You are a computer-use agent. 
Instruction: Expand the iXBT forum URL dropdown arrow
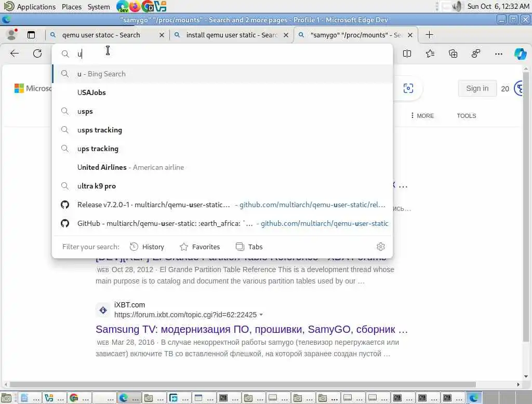click(261, 315)
